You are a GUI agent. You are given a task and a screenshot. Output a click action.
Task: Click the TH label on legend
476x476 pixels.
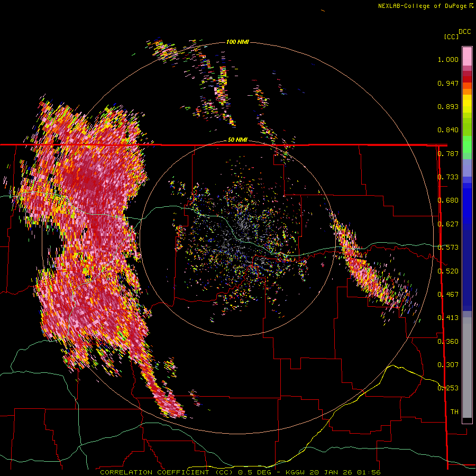pos(454,412)
